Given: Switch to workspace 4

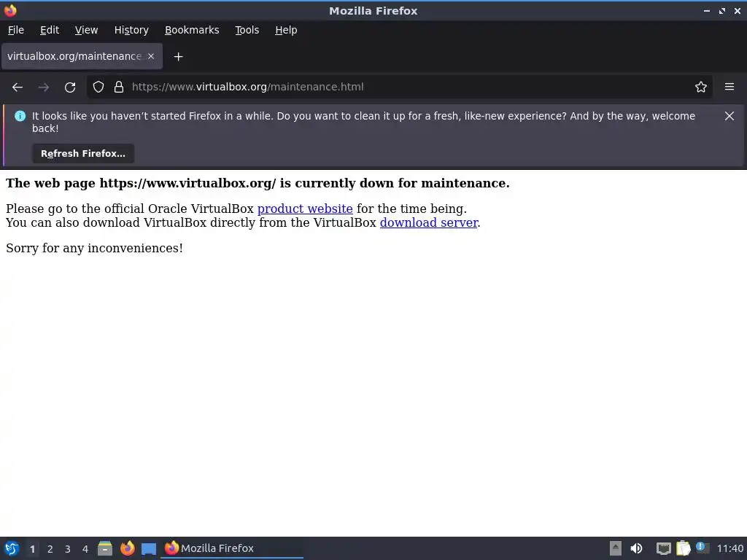Looking at the screenshot, I should pos(85,549).
